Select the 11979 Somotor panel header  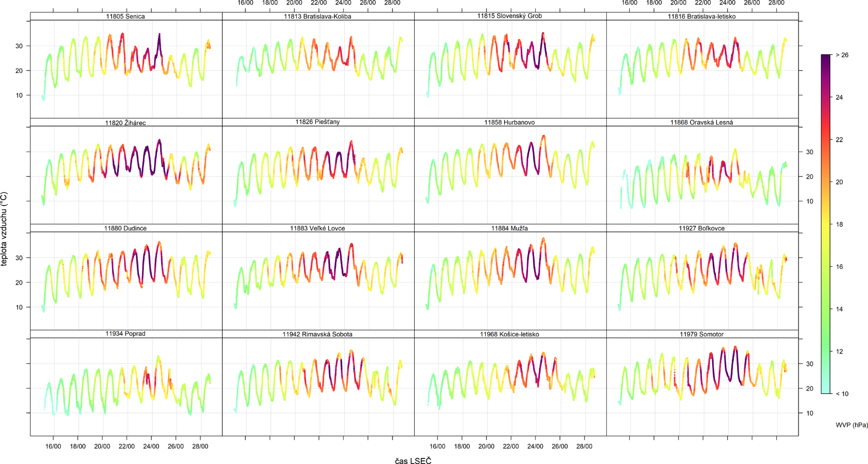[702, 334]
